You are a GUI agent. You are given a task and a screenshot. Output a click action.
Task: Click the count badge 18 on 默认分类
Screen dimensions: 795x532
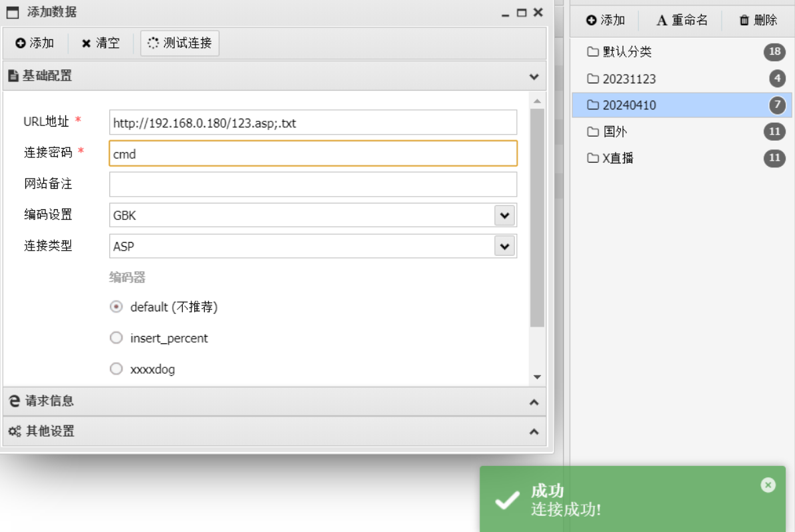pos(774,51)
